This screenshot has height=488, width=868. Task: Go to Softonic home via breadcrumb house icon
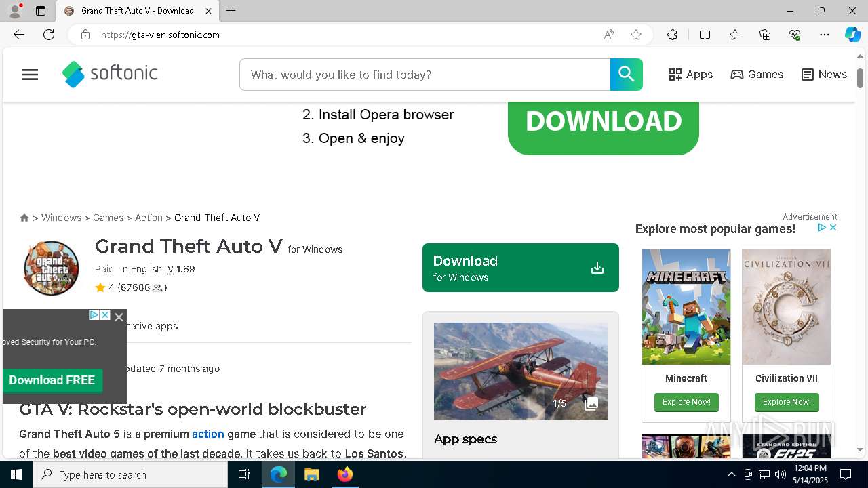(x=24, y=218)
